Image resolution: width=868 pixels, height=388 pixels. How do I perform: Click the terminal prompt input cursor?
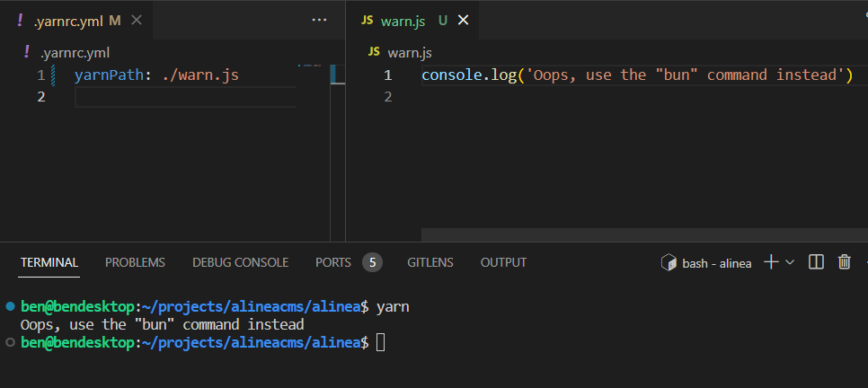click(x=380, y=343)
